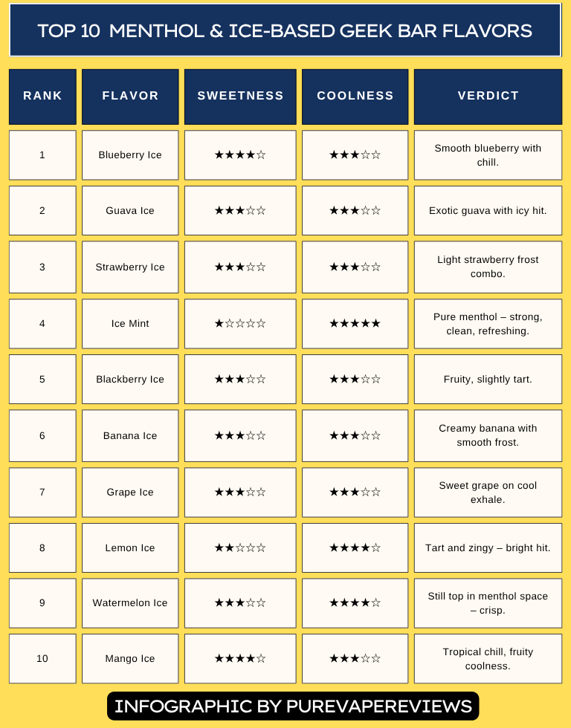The height and width of the screenshot is (728, 571).
Task: Click Ice Mint's five-star coolness rating
Action: click(355, 324)
